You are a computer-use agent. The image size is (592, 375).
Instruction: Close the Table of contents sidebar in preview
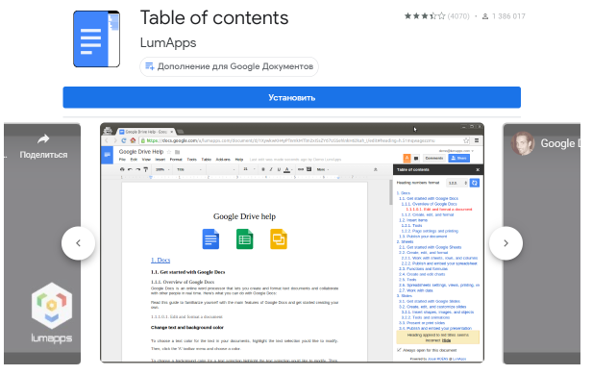coord(477,170)
